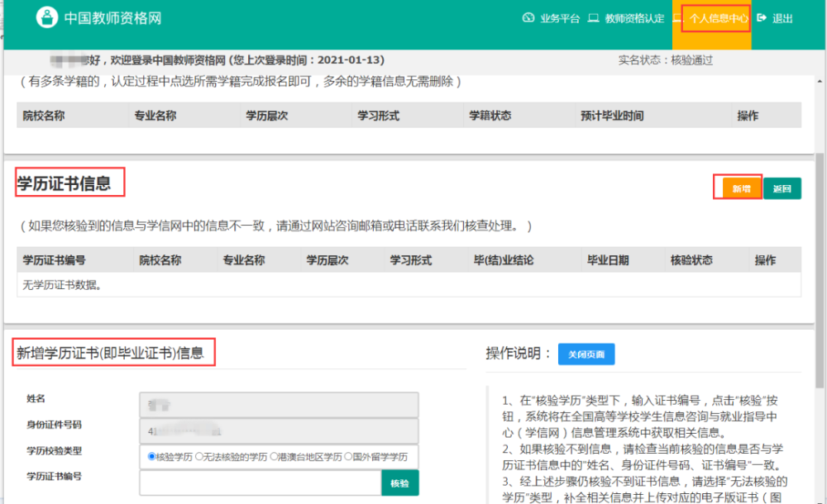Image resolution: width=827 pixels, height=504 pixels.
Task: Click the 中国教师资格网 logo icon
Action: (47, 17)
